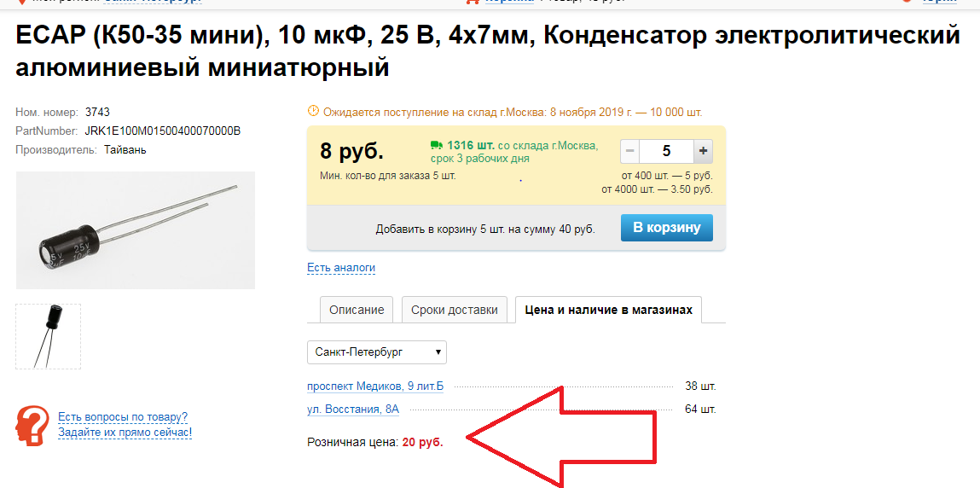Click the Задайте их прямо сейчас! link

click(125, 432)
